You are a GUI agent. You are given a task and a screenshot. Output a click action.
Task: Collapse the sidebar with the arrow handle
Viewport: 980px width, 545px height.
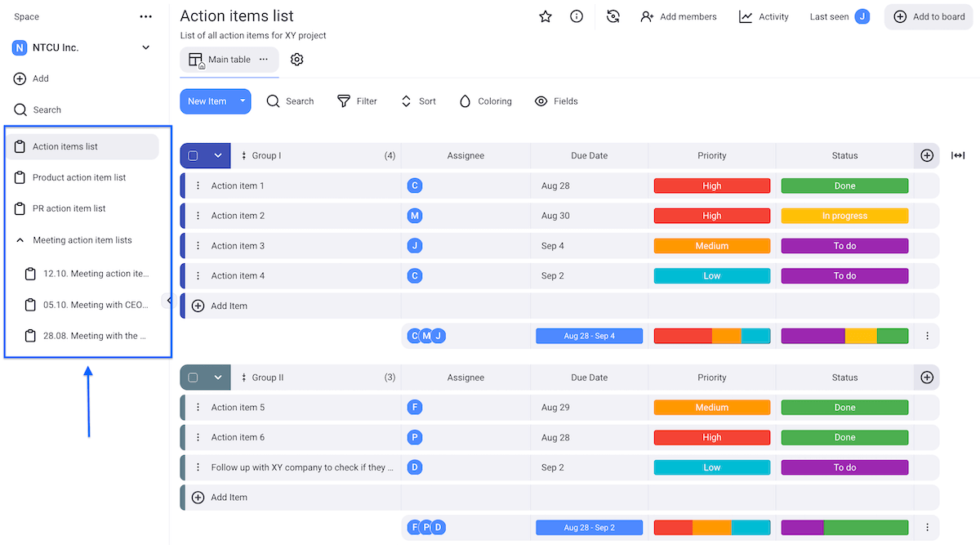pyautogui.click(x=169, y=300)
